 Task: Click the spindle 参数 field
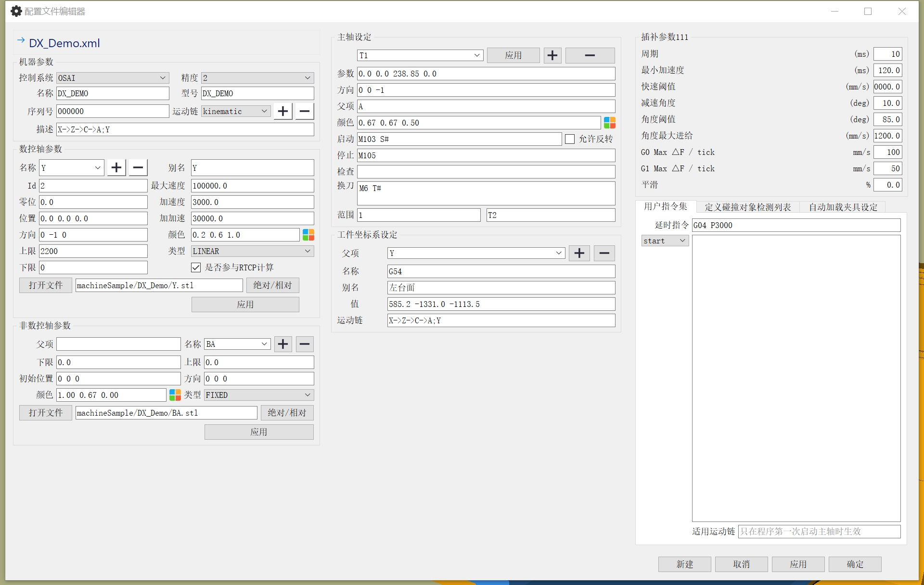(x=486, y=74)
